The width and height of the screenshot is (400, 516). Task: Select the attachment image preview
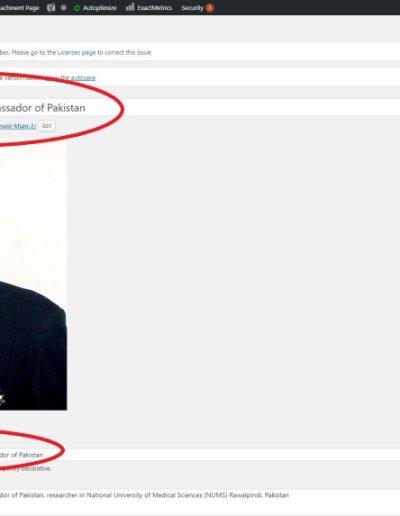pos(33,276)
